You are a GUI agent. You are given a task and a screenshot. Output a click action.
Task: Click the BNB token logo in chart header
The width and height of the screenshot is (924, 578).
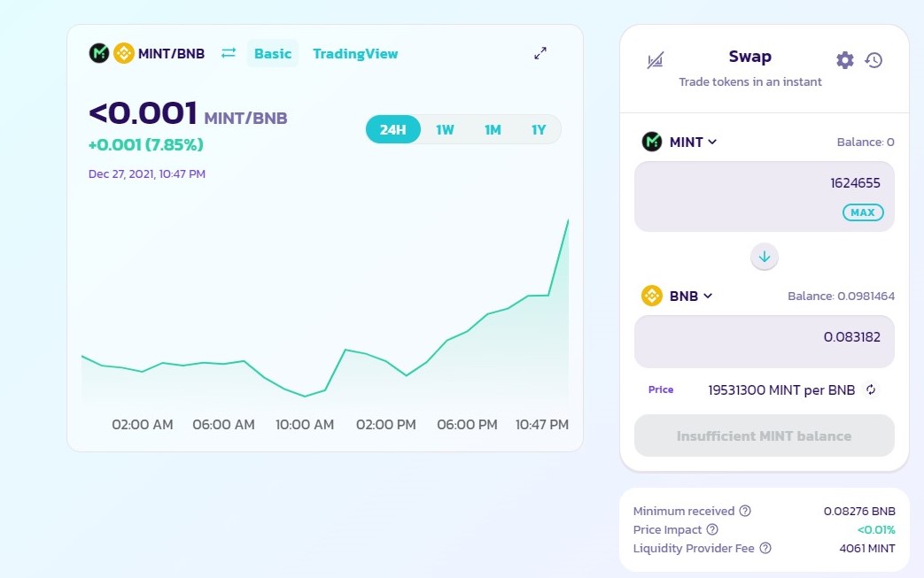click(124, 54)
